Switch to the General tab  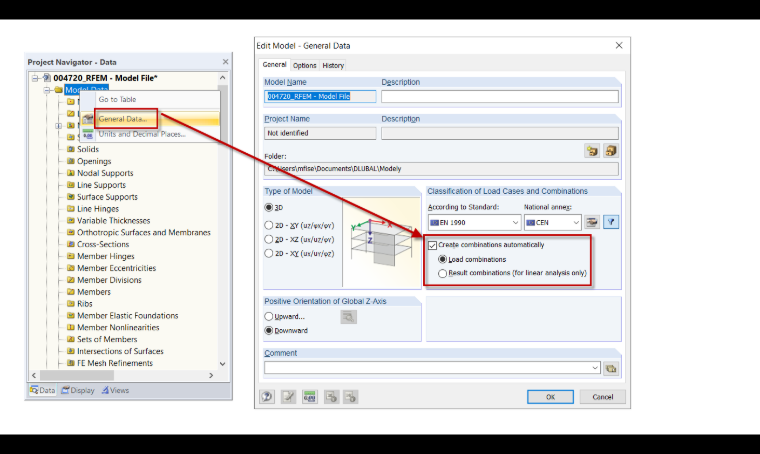(x=274, y=64)
